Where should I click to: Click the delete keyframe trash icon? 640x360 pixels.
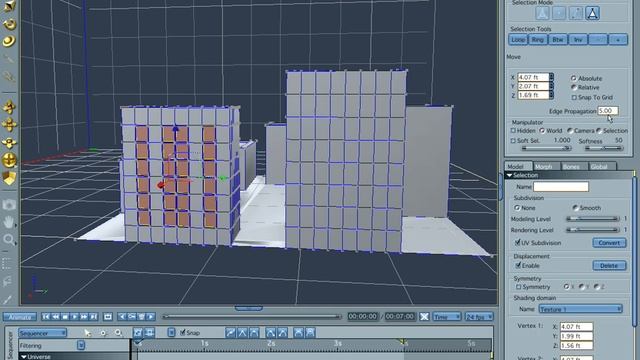point(141,316)
